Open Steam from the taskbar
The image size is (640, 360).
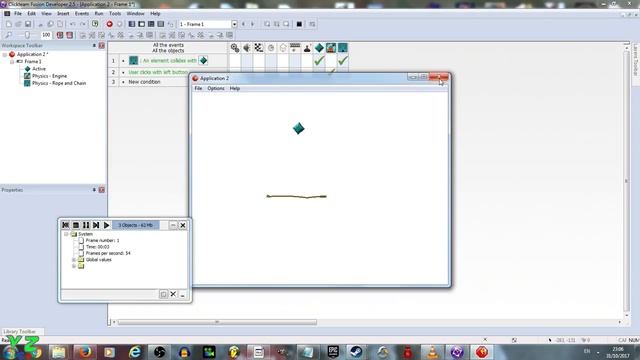point(356,351)
